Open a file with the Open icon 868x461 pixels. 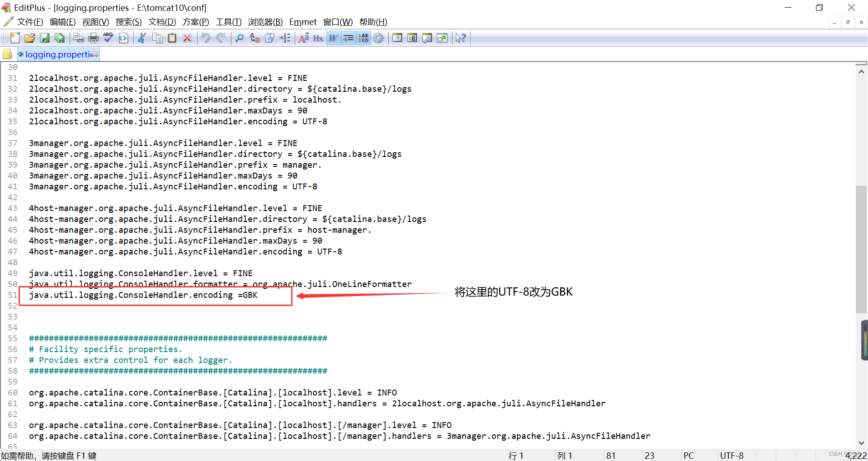tap(29, 38)
